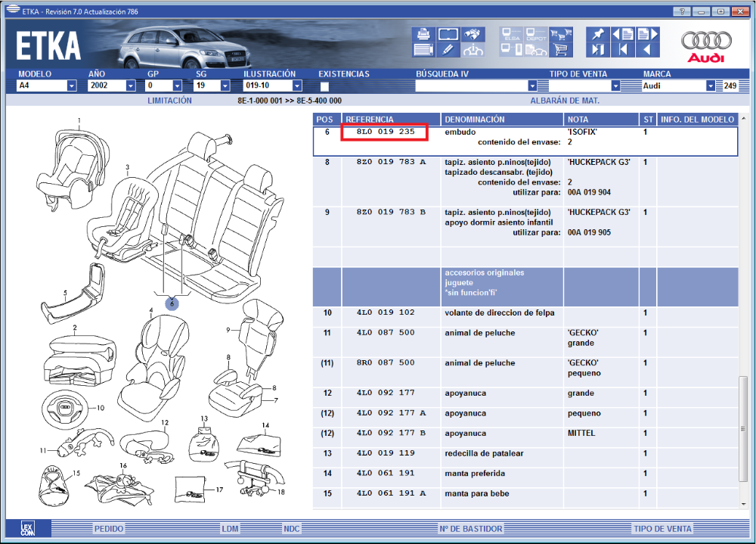Click the empty frame screen icon
This screenshot has height=544, width=756.
(x=448, y=34)
